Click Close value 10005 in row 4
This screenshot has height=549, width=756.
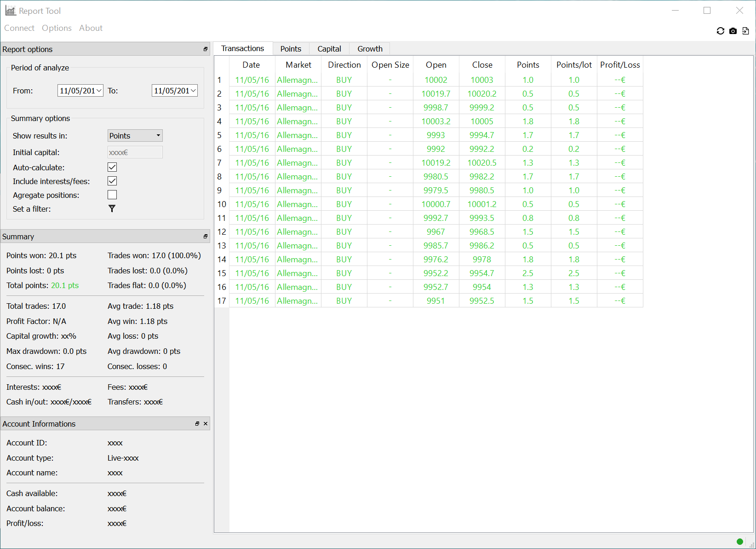(x=482, y=121)
